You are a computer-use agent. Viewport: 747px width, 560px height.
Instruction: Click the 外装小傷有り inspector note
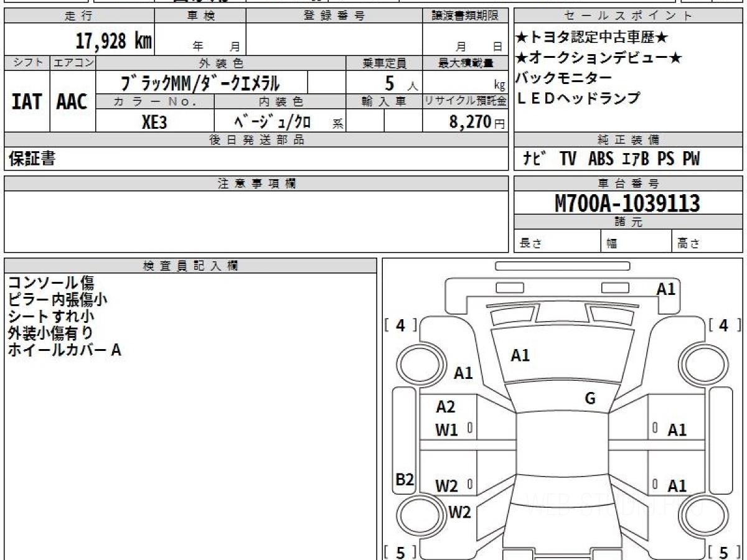tap(51, 334)
